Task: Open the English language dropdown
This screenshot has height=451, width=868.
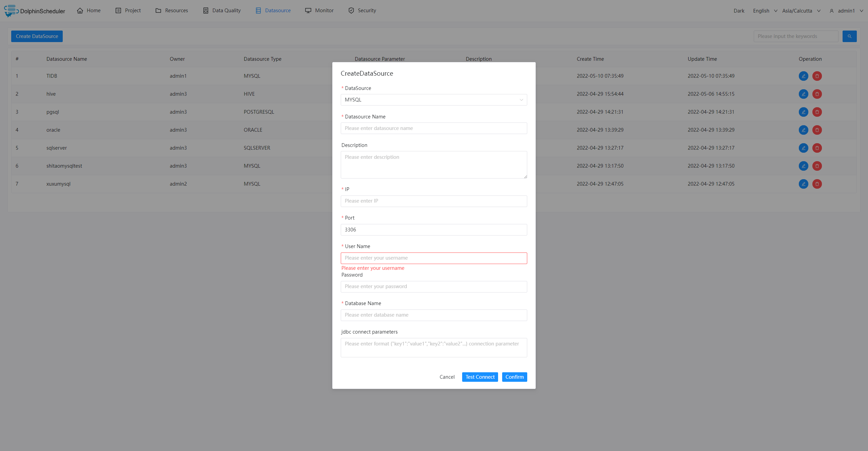Action: click(x=765, y=10)
